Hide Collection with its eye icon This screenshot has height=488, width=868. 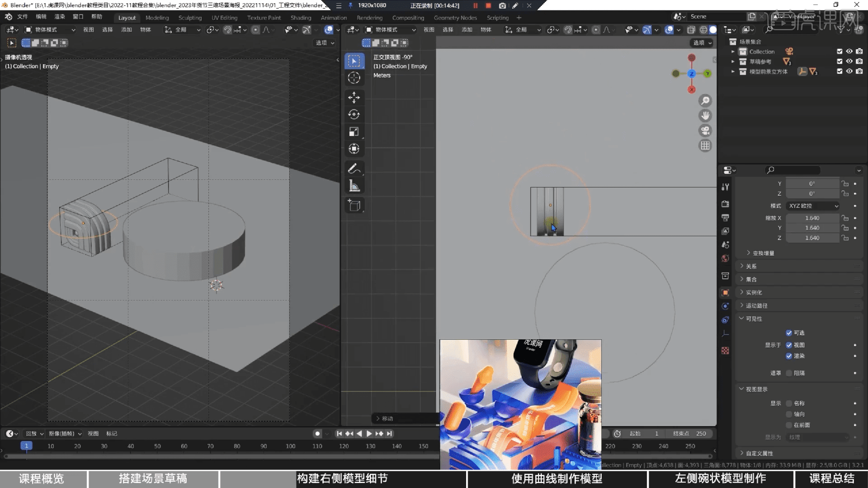pos(849,52)
